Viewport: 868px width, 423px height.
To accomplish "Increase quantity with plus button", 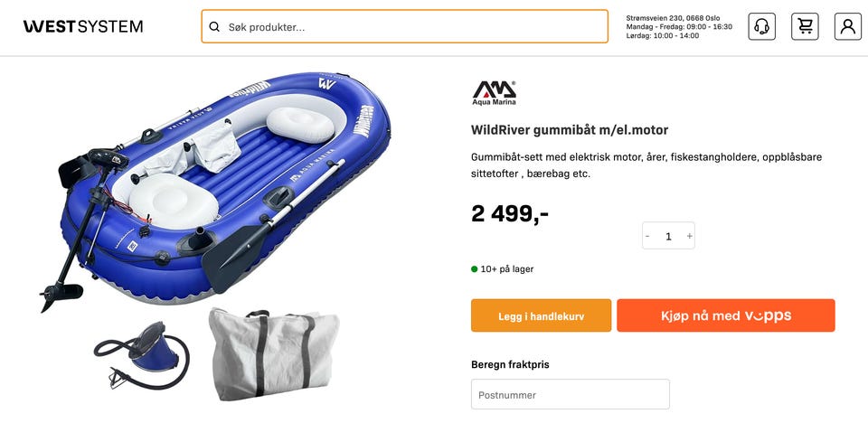I will click(689, 236).
